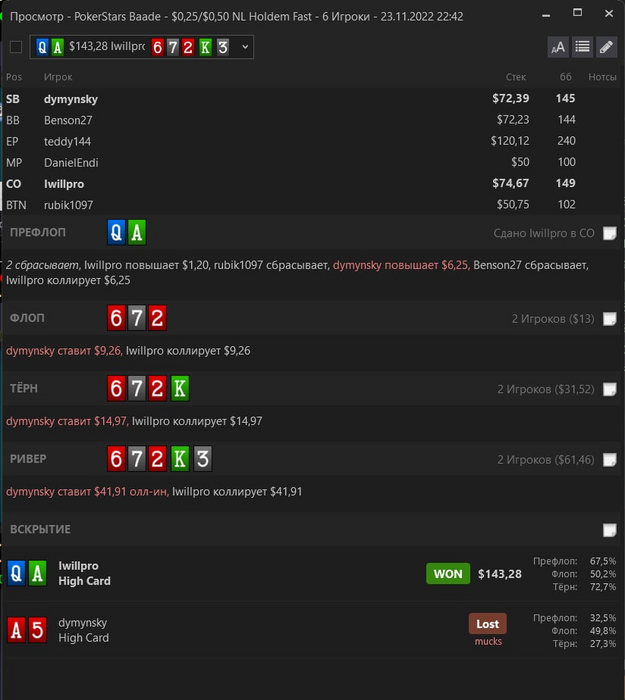Click the ТЁРН street header
Screen dimensions: 625x700
point(24,388)
